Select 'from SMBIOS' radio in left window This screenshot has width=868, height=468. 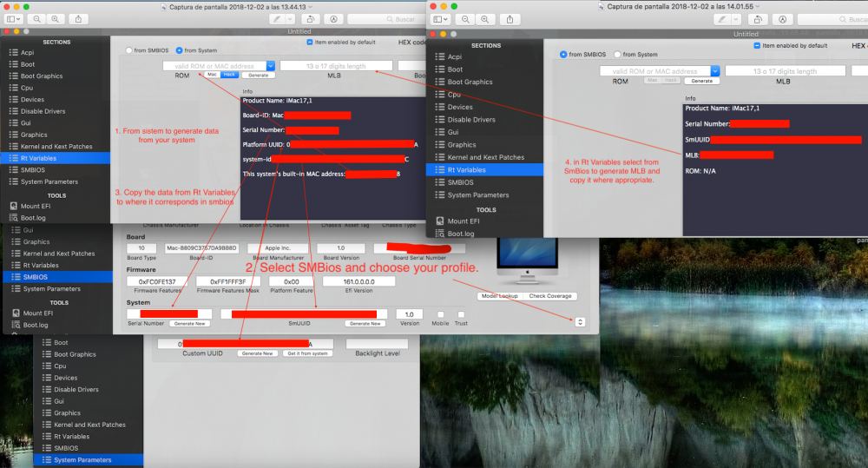pos(128,50)
